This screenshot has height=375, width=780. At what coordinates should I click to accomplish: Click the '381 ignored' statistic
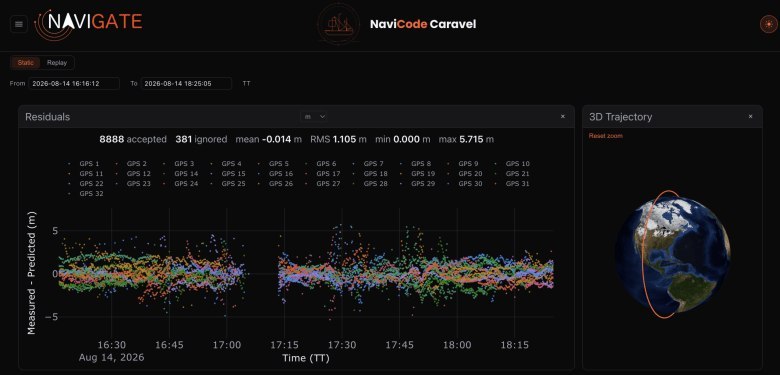201,140
